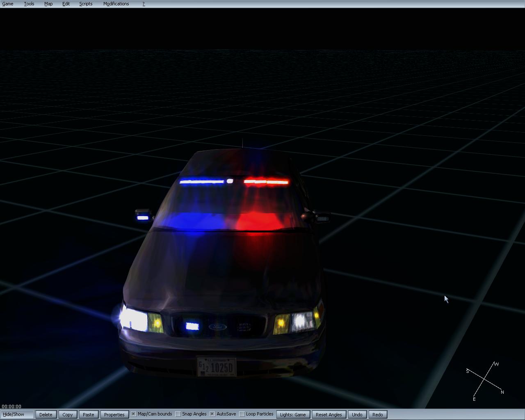Screen dimensions: 525x420
Task: Click the Copy button
Action: pyautogui.click(x=68, y=415)
